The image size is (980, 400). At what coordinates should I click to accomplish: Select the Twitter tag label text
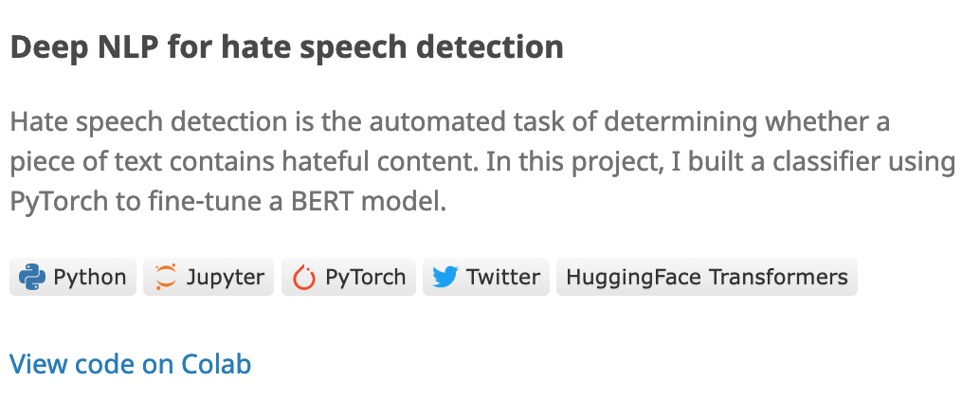[502, 277]
